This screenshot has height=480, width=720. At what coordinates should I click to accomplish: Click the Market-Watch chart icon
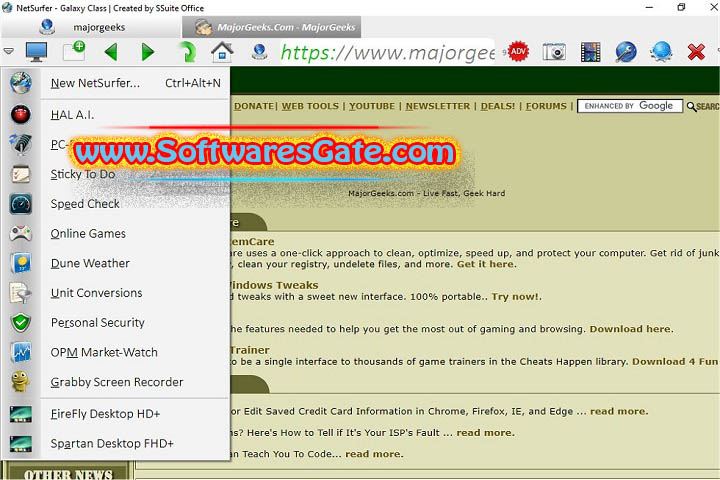(x=21, y=352)
